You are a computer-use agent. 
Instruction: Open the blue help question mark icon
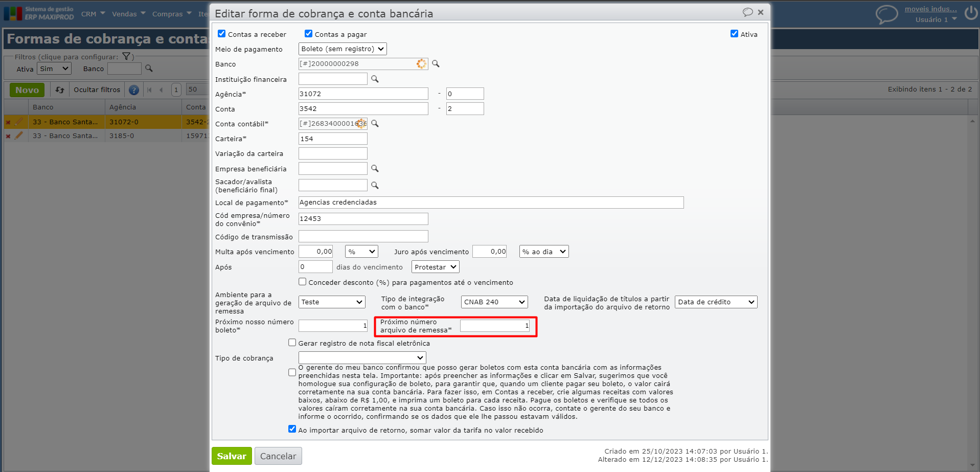tap(134, 90)
